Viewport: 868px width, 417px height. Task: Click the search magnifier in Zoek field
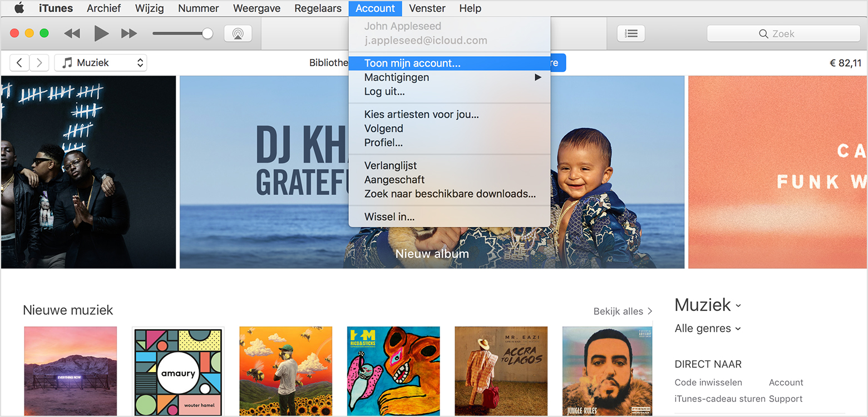click(763, 34)
